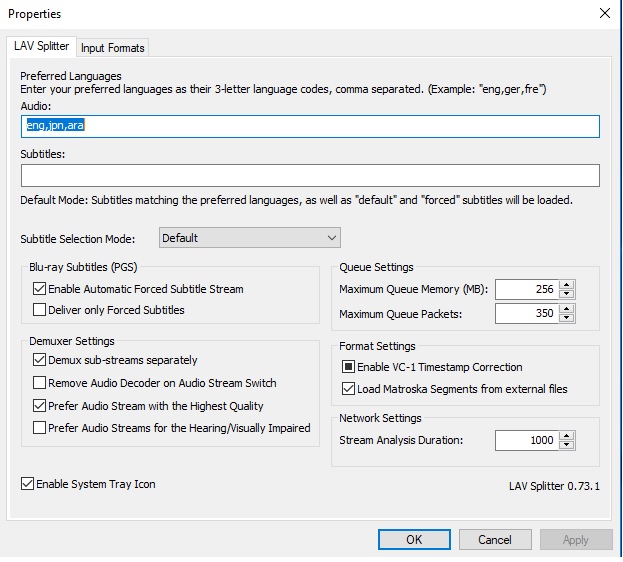Enable Remove Audio Decoder on Stream Switch
Image resolution: width=623 pixels, height=562 pixels.
40,383
